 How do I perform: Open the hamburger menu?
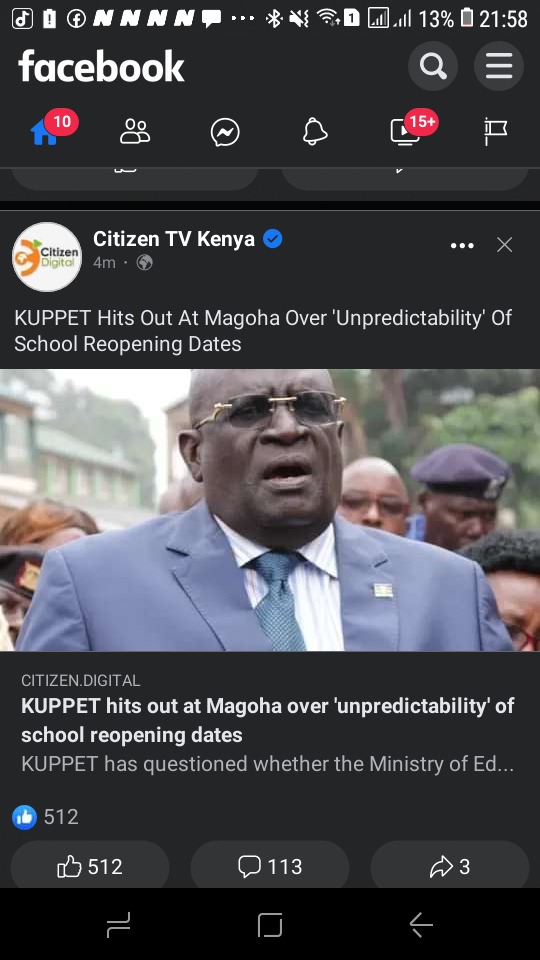tap(499, 66)
